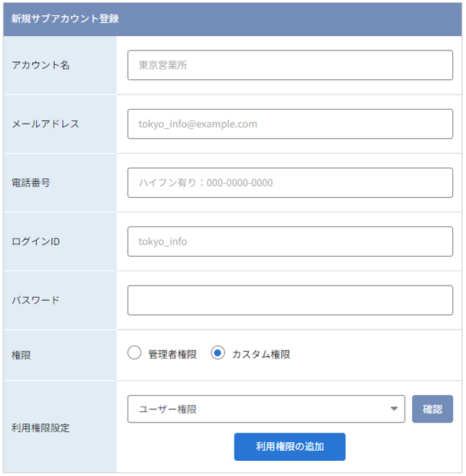Click the アカウント名 row label
The height and width of the screenshot is (476, 466).
(40, 65)
